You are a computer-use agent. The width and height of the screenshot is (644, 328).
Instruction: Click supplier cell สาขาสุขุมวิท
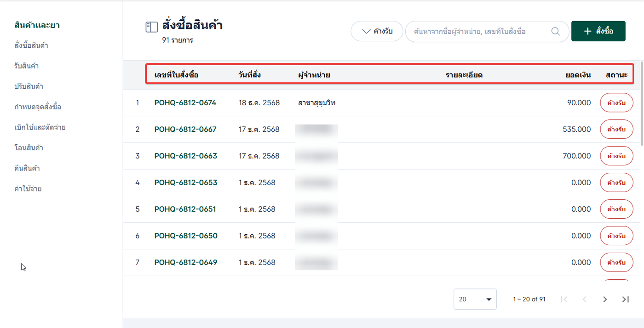[x=317, y=102]
